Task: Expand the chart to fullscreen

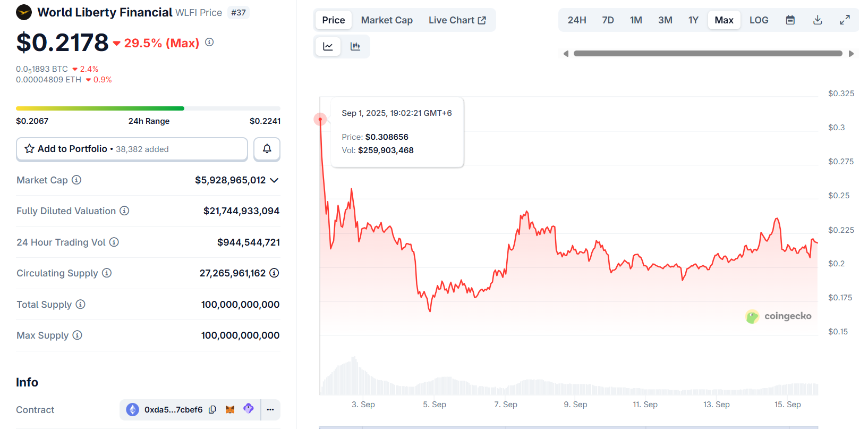Action: click(845, 19)
